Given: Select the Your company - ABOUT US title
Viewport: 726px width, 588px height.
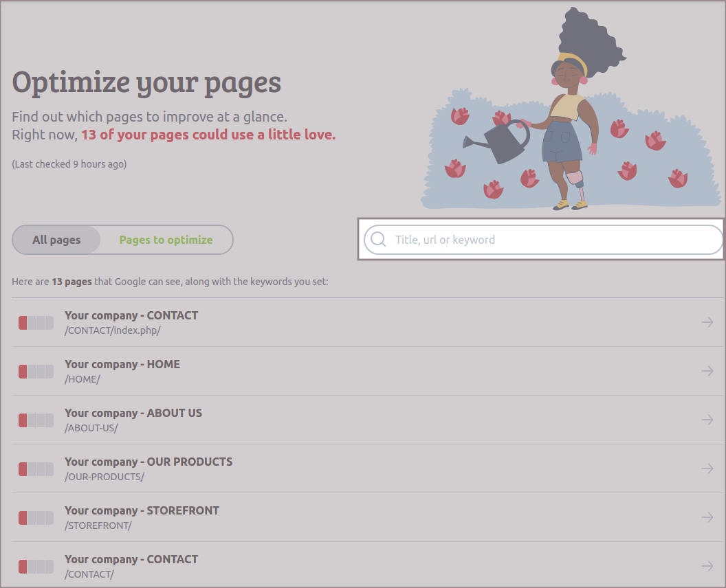Looking at the screenshot, I should 133,413.
